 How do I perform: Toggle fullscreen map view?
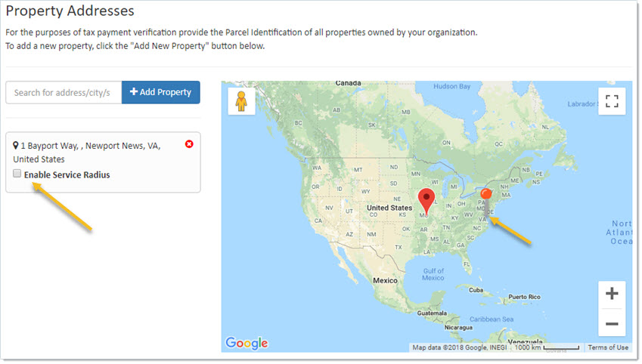point(612,101)
